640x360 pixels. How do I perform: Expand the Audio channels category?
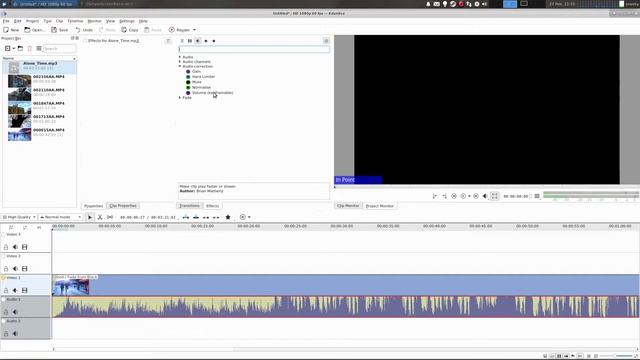[180, 62]
